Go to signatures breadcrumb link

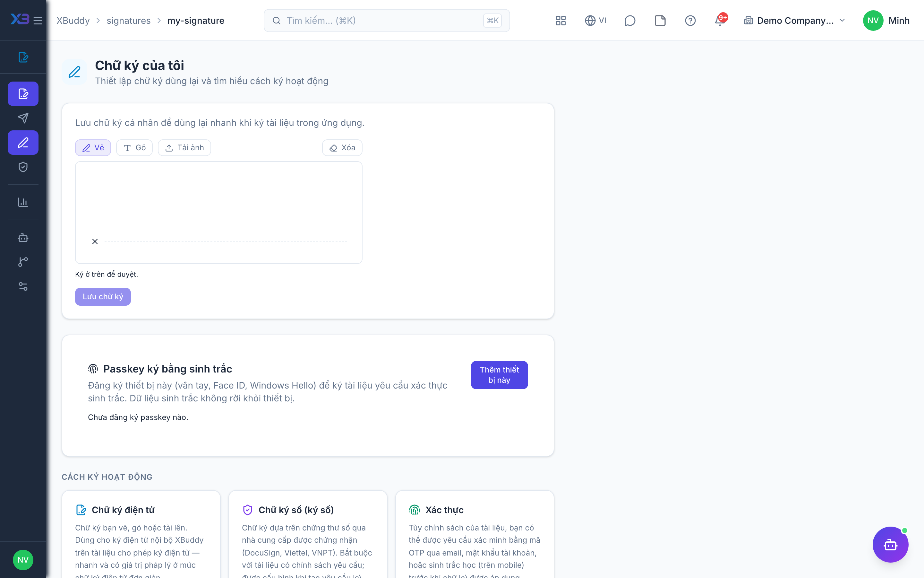(128, 20)
